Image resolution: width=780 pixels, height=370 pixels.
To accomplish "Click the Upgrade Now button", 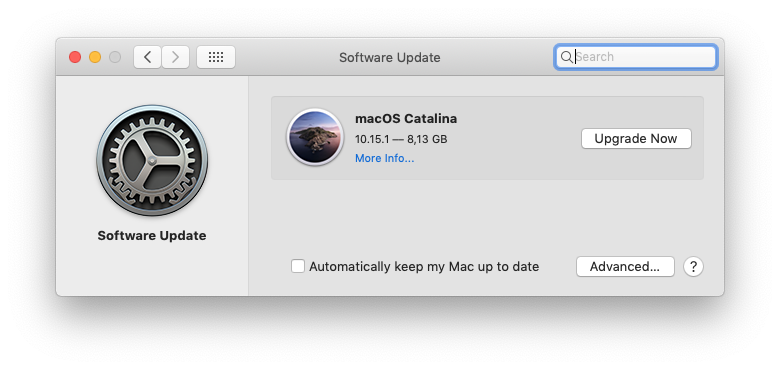I will tap(636, 138).
